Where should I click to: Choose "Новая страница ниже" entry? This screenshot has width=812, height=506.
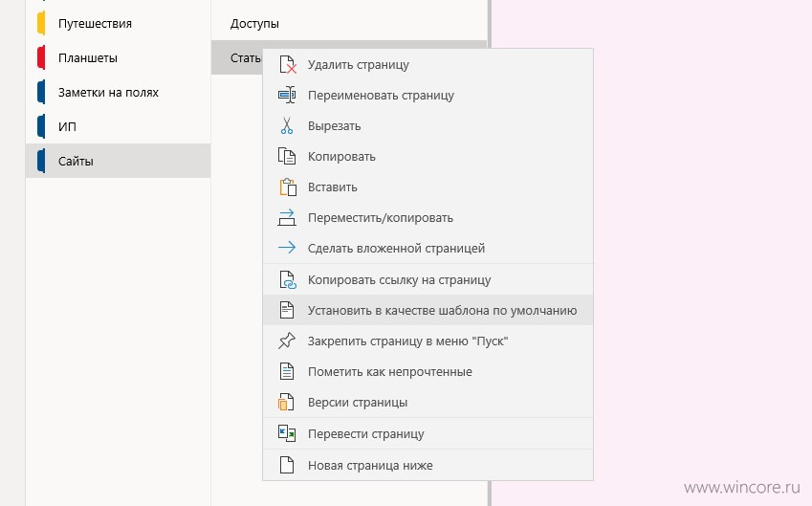pyautogui.click(x=428, y=465)
